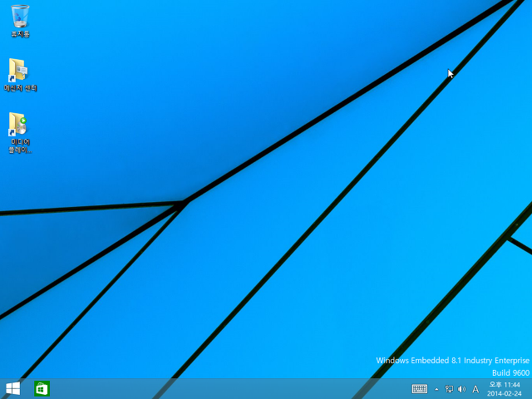532x399 pixels.
Task: Show hidden system tray icons
Action: (x=436, y=389)
